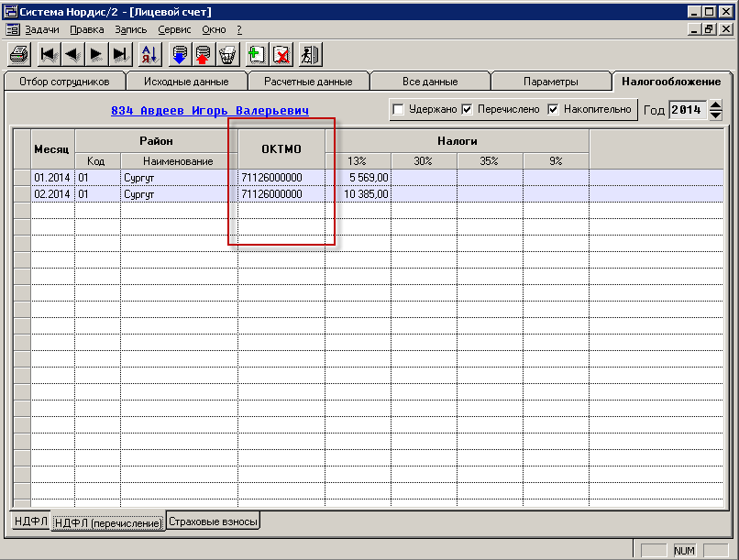The image size is (739, 560).
Task: Open Страховые взносы bottom tab
Action: tap(213, 522)
